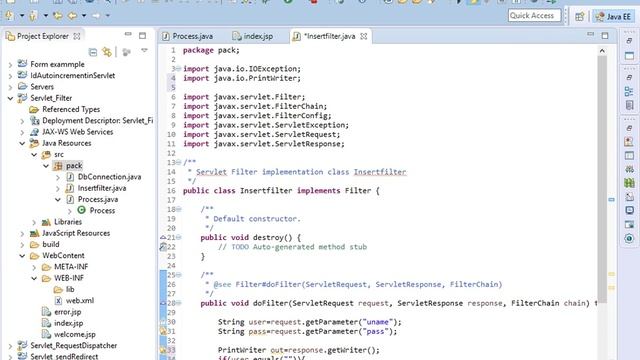
Task: Open the Markers view trim icon
Action: [x=629, y=142]
